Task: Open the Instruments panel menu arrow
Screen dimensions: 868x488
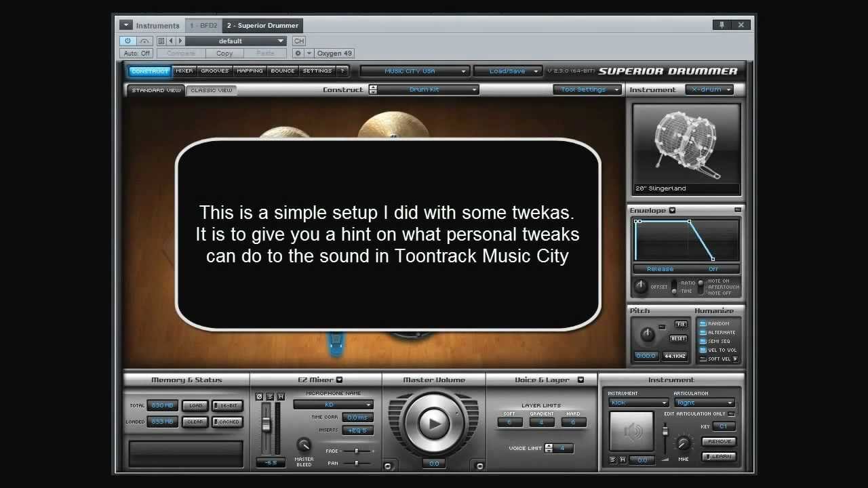Action: tap(126, 25)
